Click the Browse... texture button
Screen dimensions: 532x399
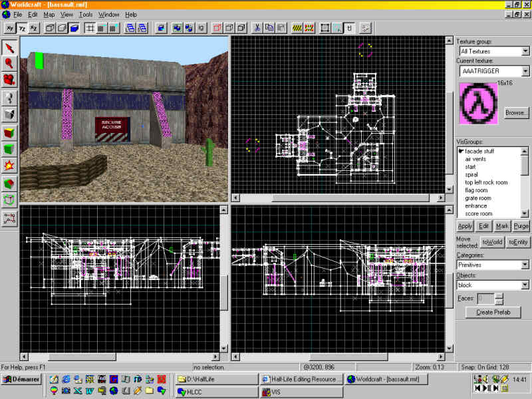(x=515, y=112)
